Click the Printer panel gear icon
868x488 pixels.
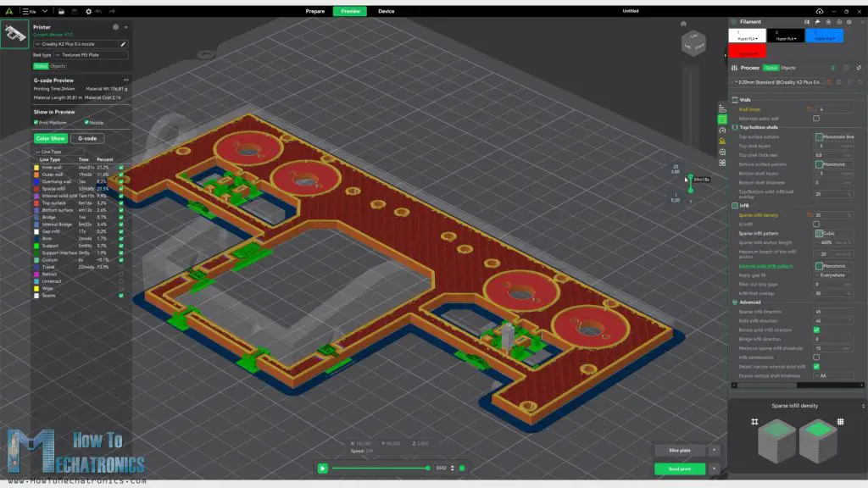pos(116,28)
